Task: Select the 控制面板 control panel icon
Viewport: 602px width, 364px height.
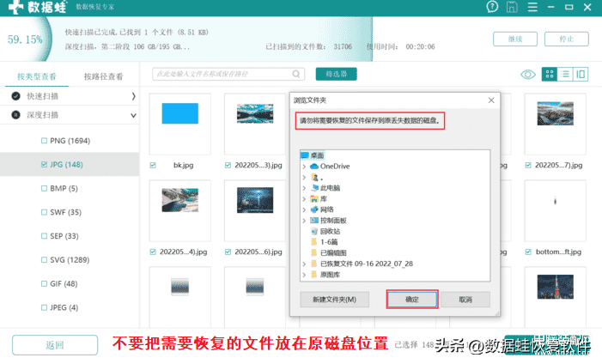Action: click(x=314, y=221)
